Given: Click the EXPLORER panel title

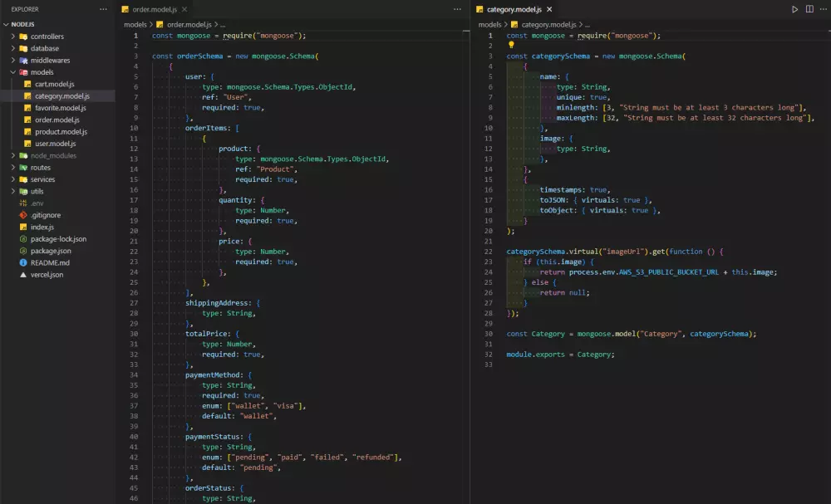Looking at the screenshot, I should 25,9.
